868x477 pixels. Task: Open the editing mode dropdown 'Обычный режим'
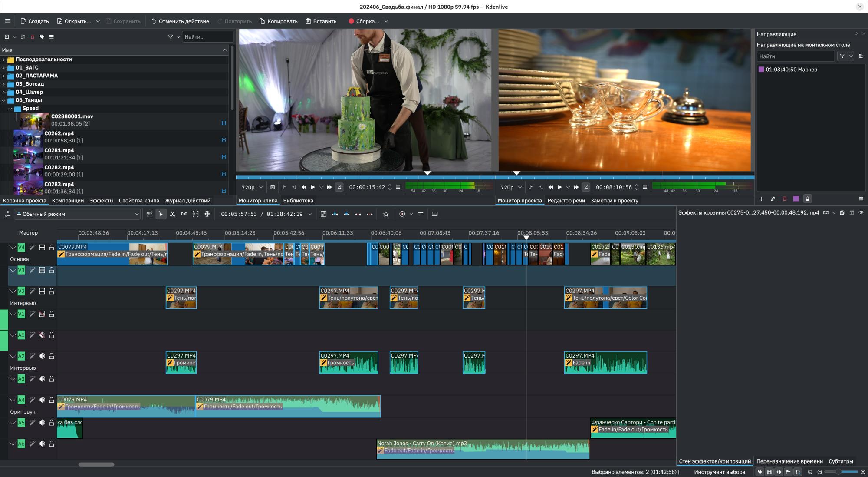click(78, 214)
